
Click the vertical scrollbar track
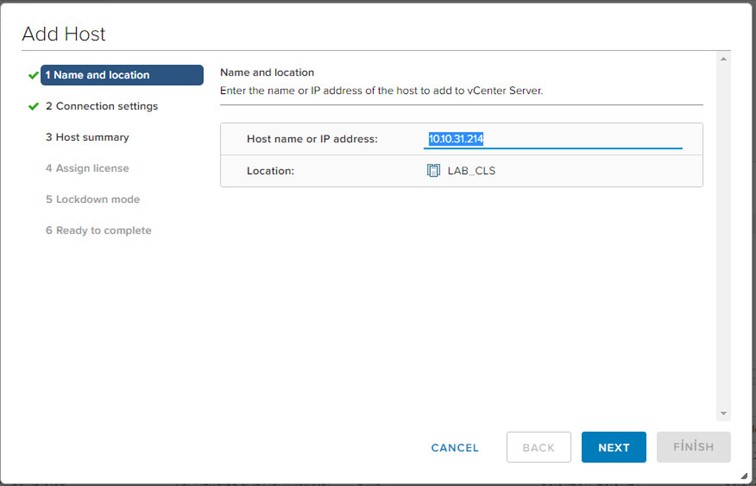tap(723, 240)
